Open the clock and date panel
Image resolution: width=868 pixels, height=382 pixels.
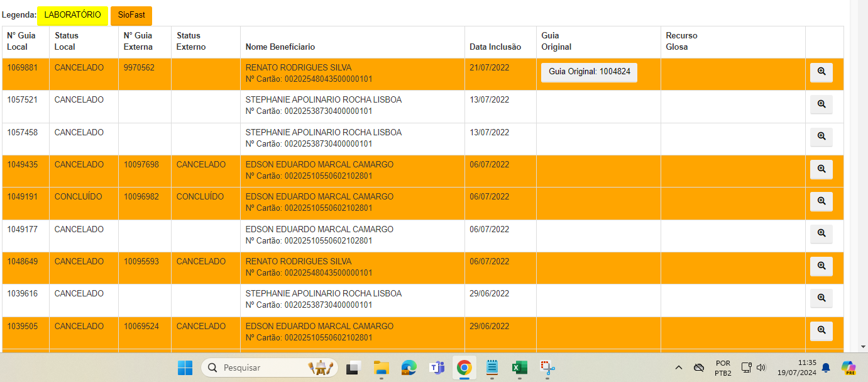pyautogui.click(x=796, y=368)
